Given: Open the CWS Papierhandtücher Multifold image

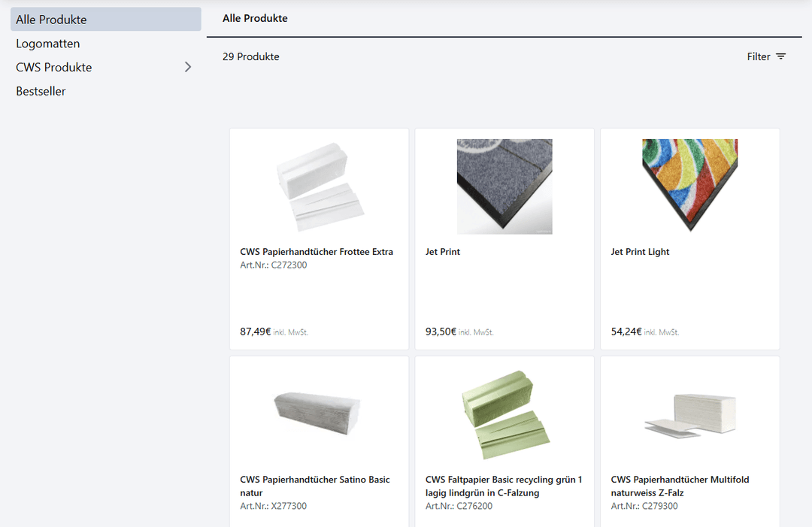Looking at the screenshot, I should 689,414.
